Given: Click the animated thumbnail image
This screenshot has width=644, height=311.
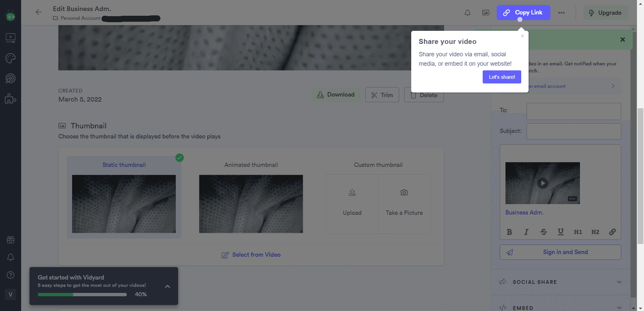Looking at the screenshot, I should click(x=251, y=204).
